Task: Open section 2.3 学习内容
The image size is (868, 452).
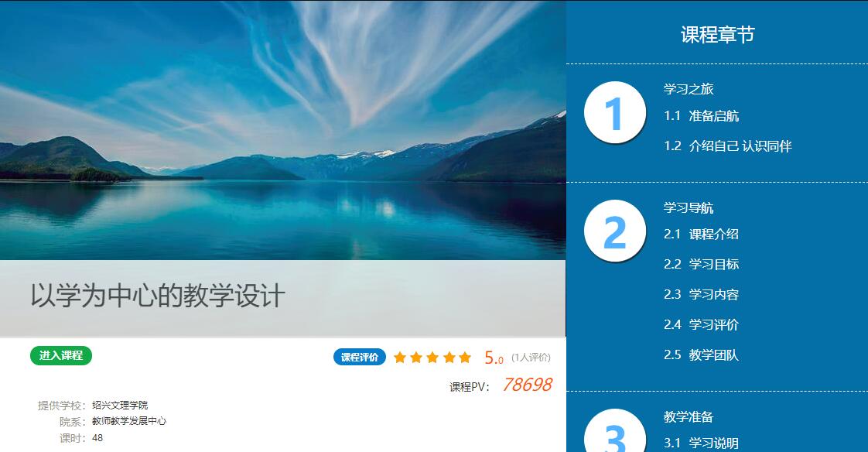Action: click(x=702, y=294)
